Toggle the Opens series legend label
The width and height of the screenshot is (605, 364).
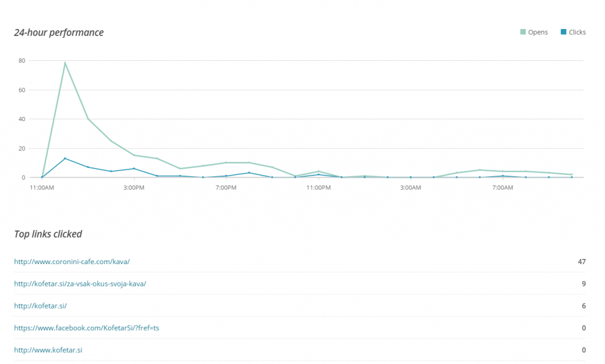(x=538, y=32)
